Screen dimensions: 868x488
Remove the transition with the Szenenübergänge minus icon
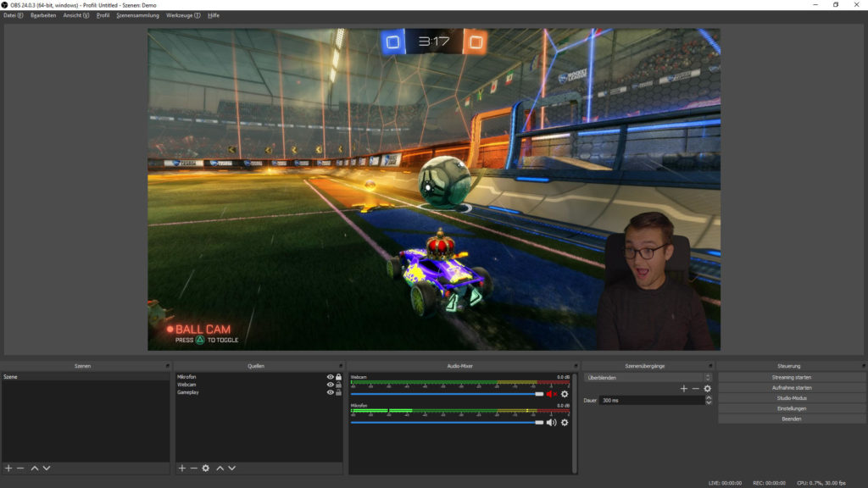pyautogui.click(x=695, y=388)
